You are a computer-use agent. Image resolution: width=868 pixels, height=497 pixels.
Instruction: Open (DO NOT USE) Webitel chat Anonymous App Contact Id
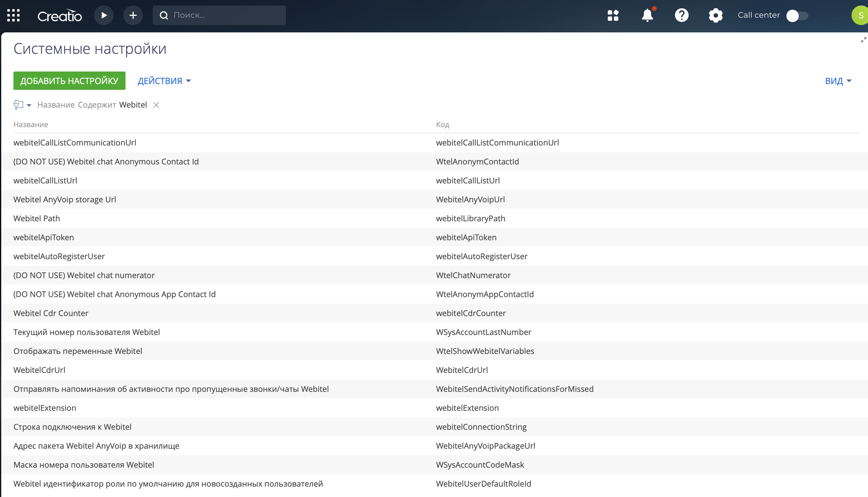(x=114, y=294)
